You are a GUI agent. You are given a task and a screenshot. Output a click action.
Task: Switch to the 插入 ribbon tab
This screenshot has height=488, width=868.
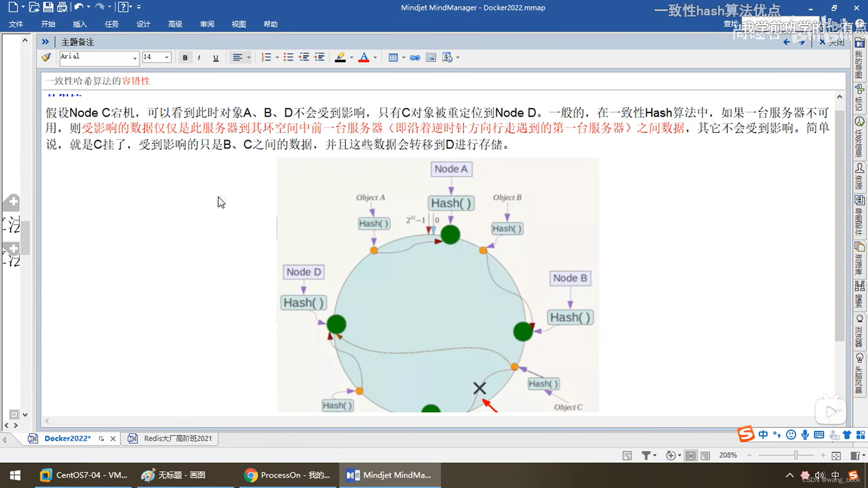[80, 24]
